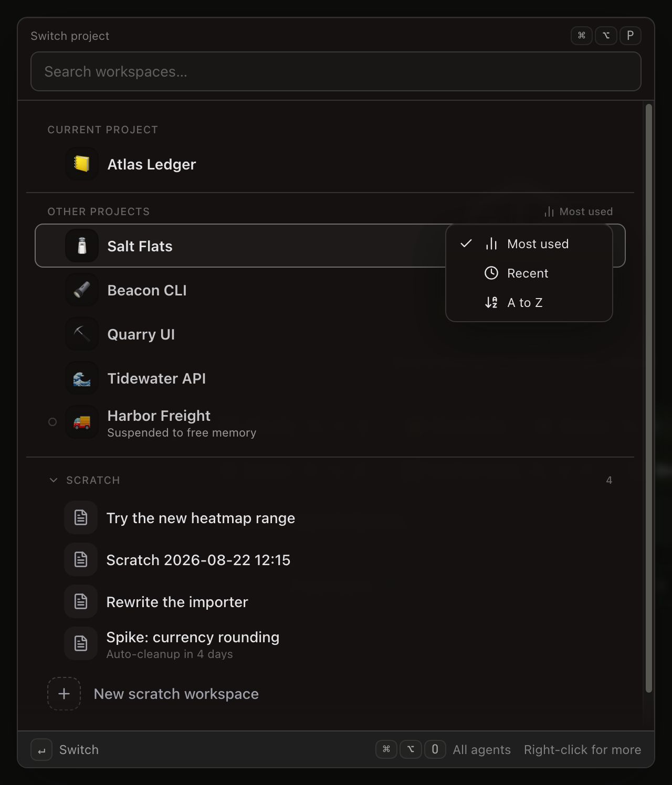
Task: Click document icon for Scratch 2026-08-22 12:15
Action: [x=81, y=559]
